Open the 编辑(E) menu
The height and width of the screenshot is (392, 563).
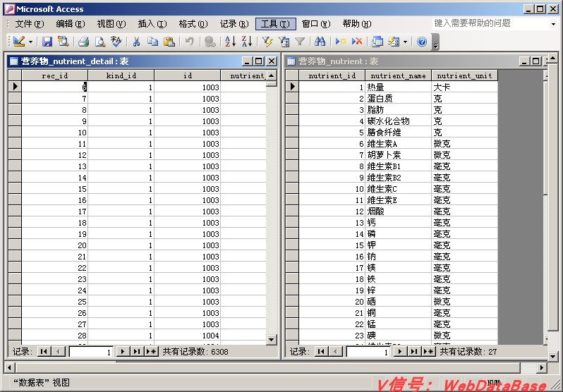(71, 24)
